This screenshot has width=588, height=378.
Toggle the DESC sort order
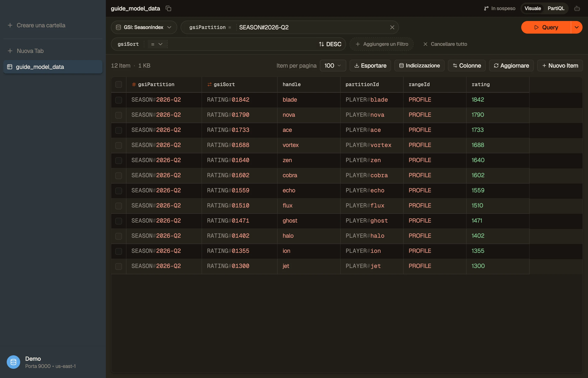point(330,44)
